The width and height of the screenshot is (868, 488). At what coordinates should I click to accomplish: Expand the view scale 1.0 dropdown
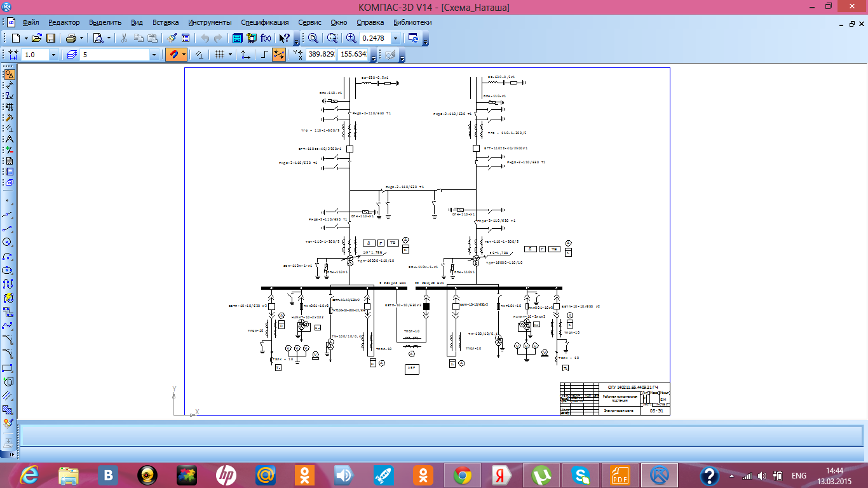pos(53,55)
